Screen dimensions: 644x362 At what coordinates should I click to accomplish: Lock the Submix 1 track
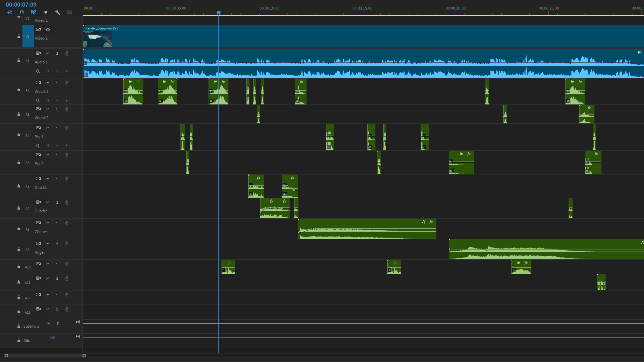tap(19, 326)
